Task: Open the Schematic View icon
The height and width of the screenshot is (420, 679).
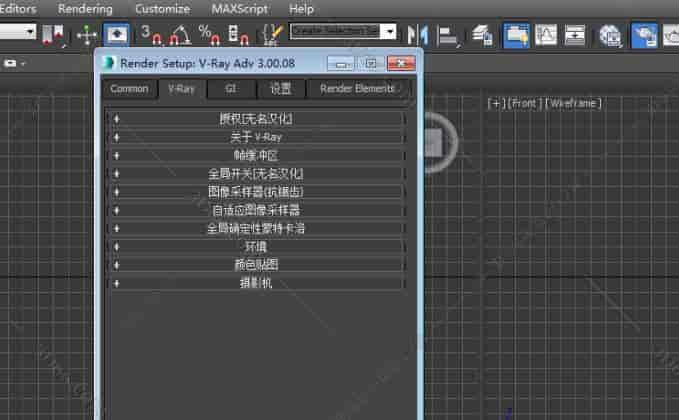Action: coord(575,34)
